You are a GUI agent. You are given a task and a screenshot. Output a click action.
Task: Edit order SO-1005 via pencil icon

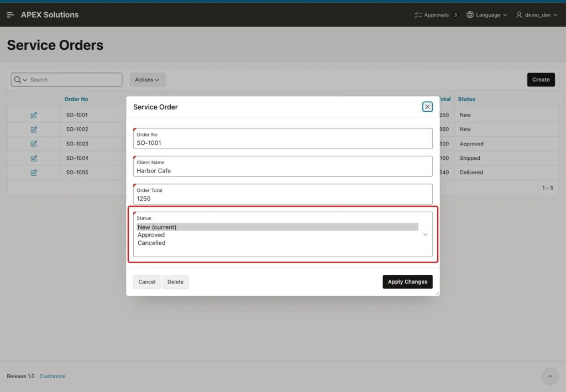[x=34, y=173]
